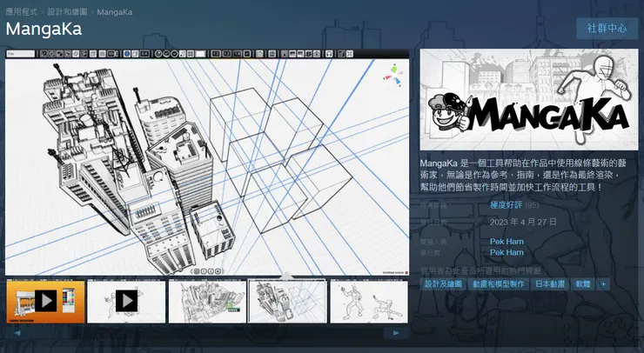Select the dense city sketch thumbnail
The height and width of the screenshot is (353, 644).
point(207,302)
